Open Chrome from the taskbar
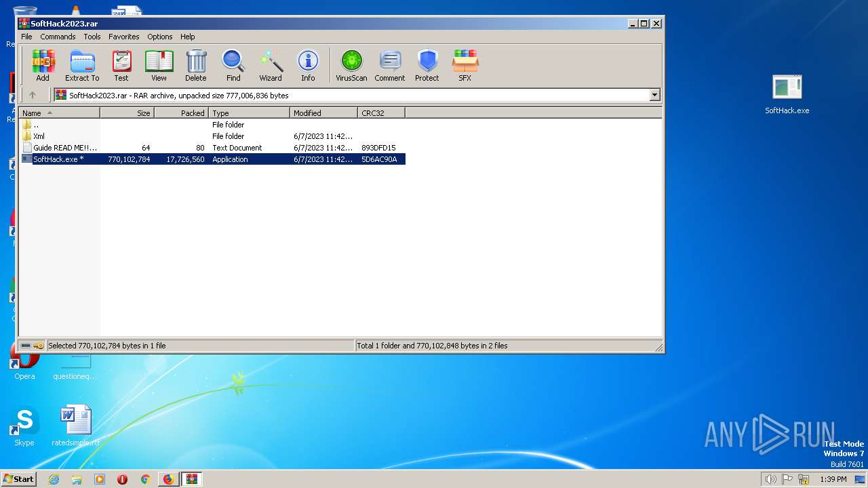The height and width of the screenshot is (488, 868). 145,479
